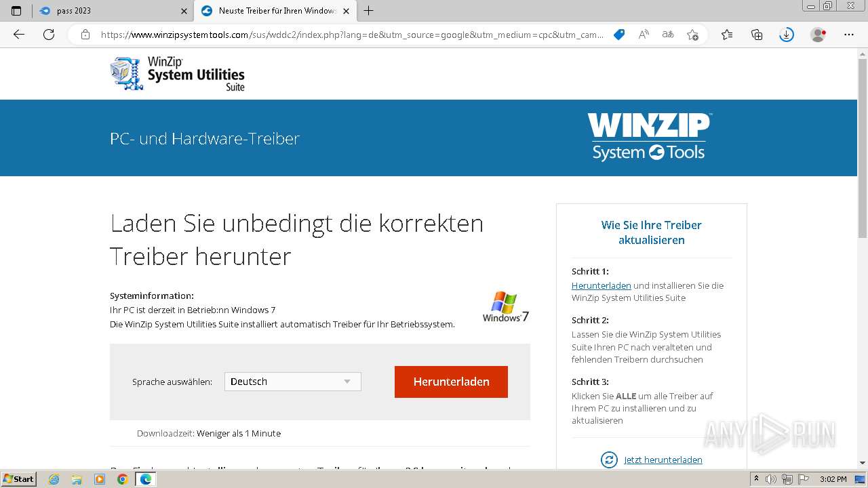Click the red Herunterladen button
Viewport: 868px width, 488px height.
(x=451, y=382)
